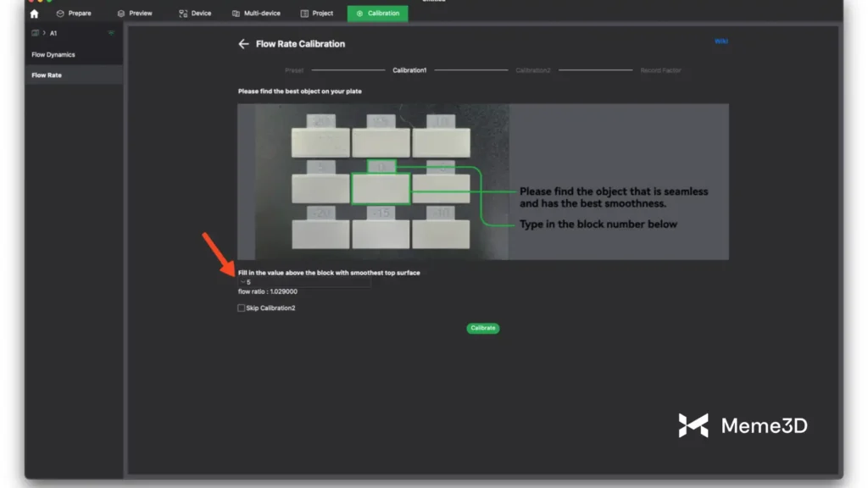
Task: Open the block value dropdown arrow
Action: (242, 282)
